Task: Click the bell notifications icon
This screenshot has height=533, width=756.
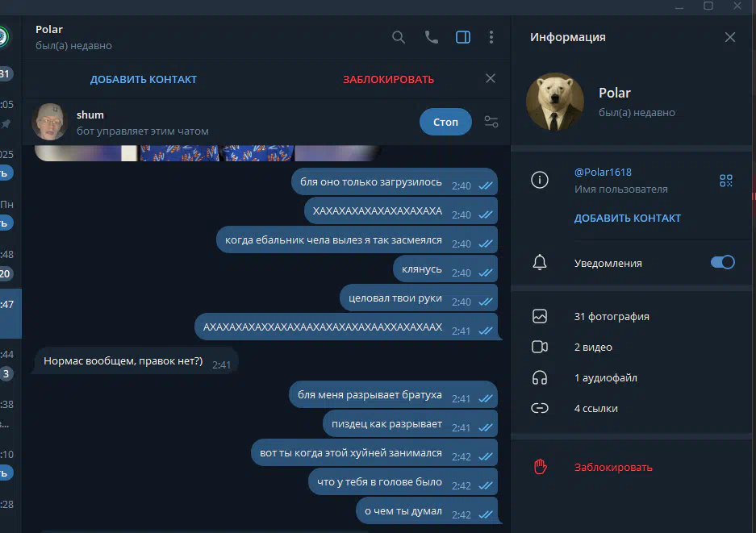Action: (540, 263)
